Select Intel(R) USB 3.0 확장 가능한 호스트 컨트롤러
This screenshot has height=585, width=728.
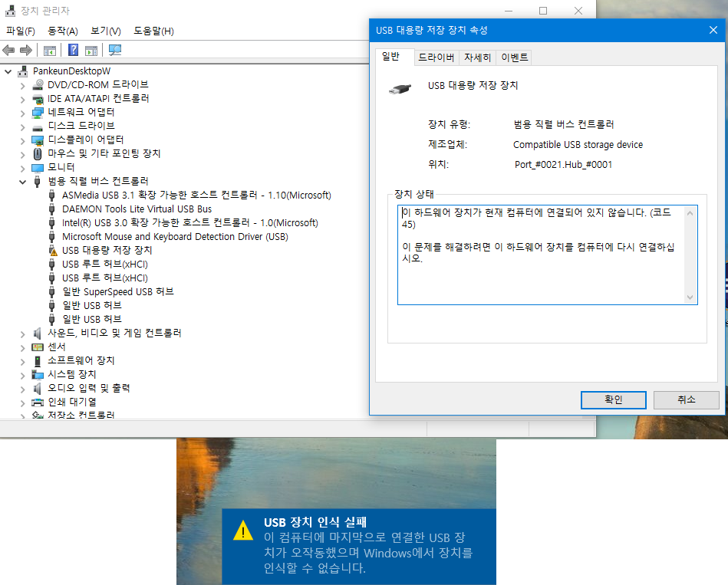(190, 223)
